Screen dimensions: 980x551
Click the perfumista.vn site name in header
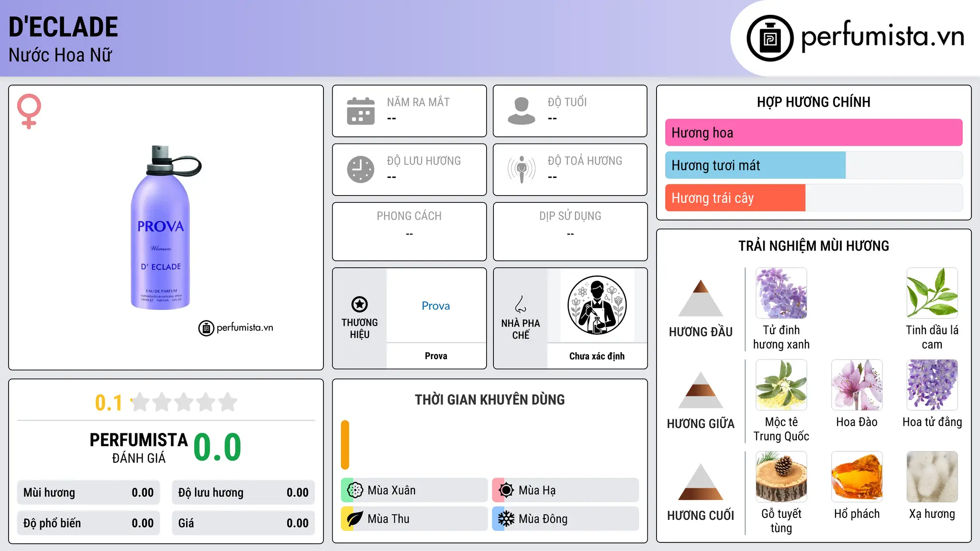[882, 37]
